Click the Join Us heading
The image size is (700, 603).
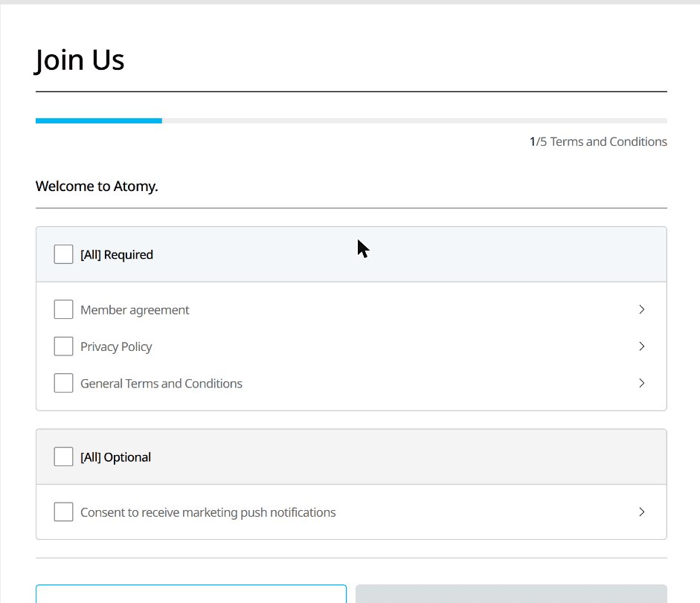click(80, 60)
